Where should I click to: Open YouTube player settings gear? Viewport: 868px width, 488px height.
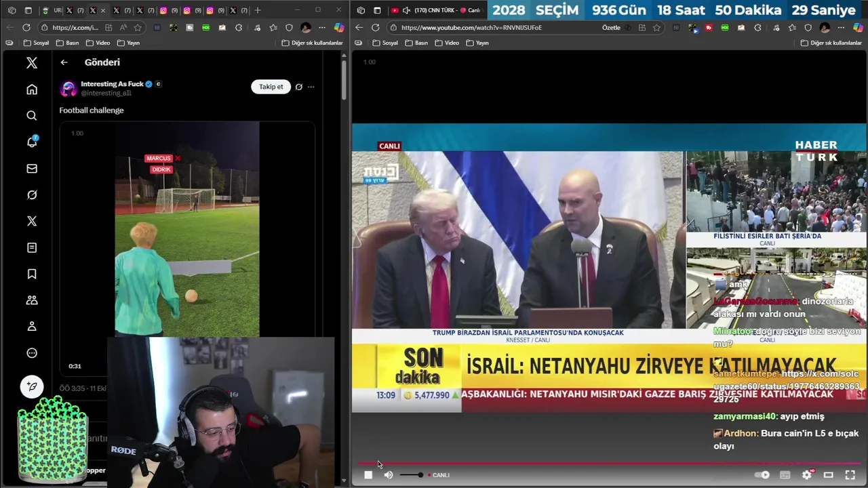coord(807,475)
